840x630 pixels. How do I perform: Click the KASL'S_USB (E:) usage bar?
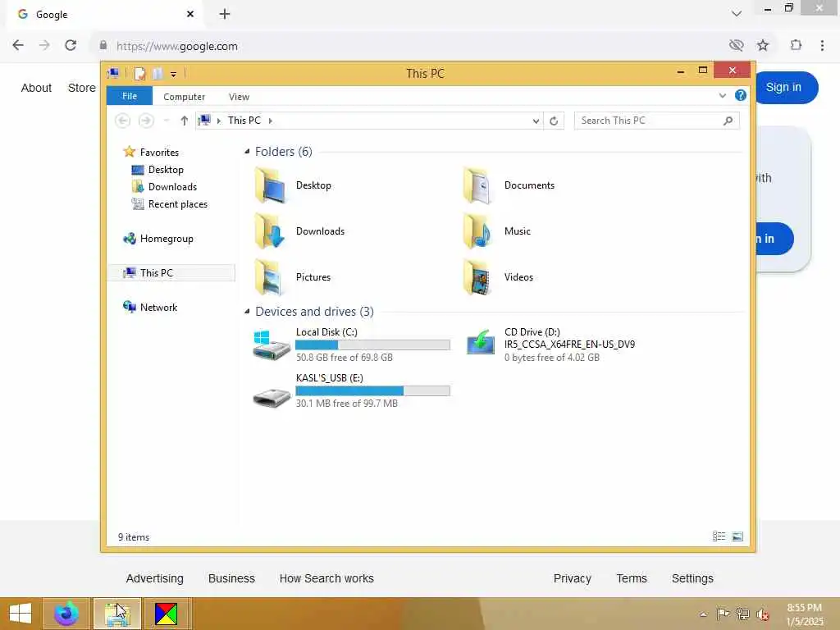click(x=373, y=391)
